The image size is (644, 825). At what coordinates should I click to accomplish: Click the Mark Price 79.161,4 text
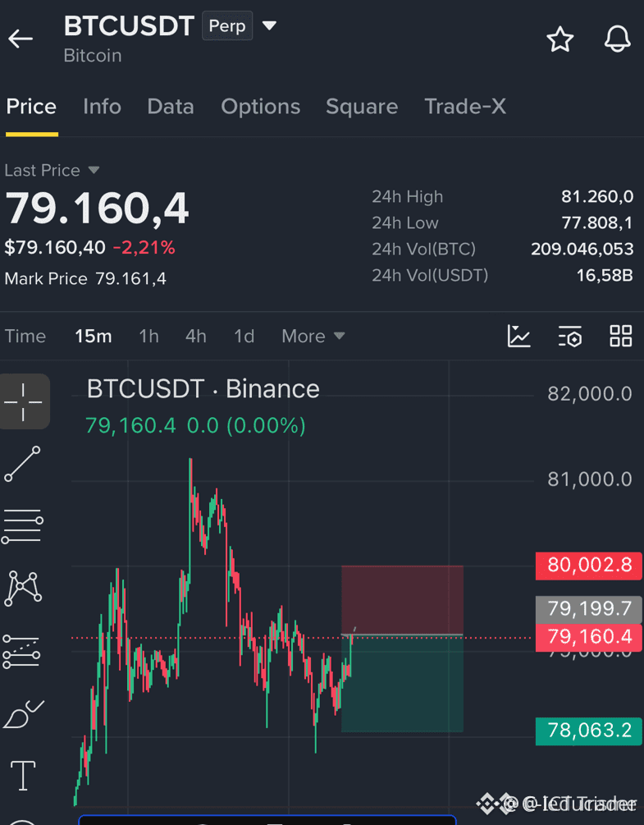[85, 278]
